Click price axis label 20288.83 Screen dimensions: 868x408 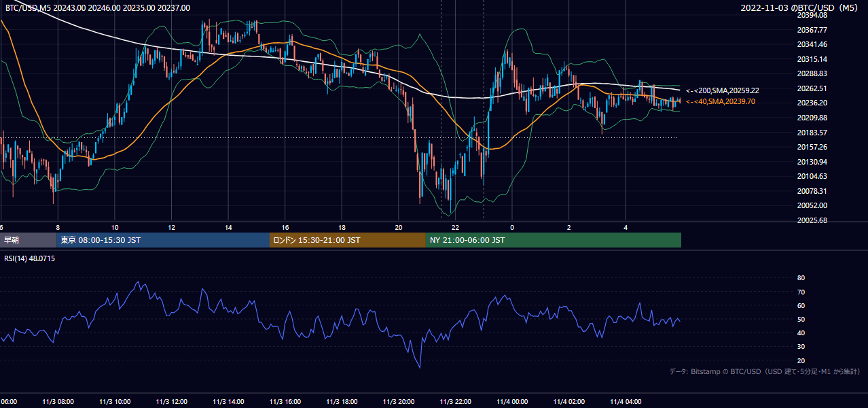812,73
